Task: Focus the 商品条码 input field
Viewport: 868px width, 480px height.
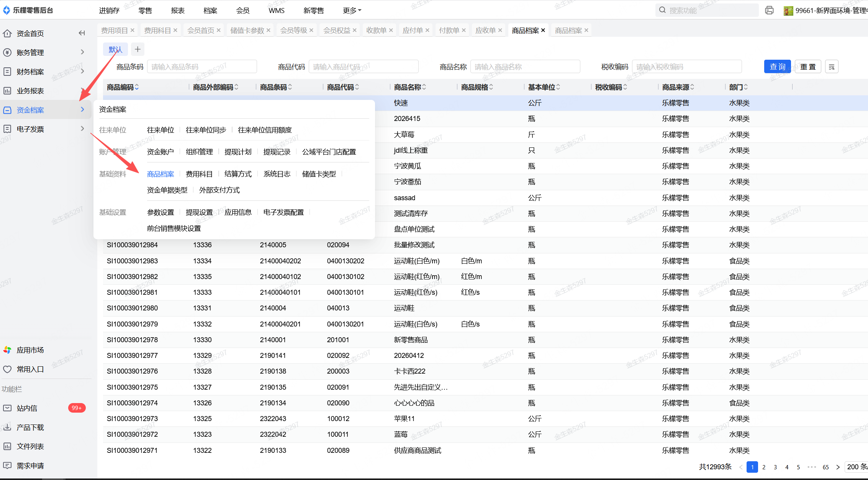Action: coord(202,67)
